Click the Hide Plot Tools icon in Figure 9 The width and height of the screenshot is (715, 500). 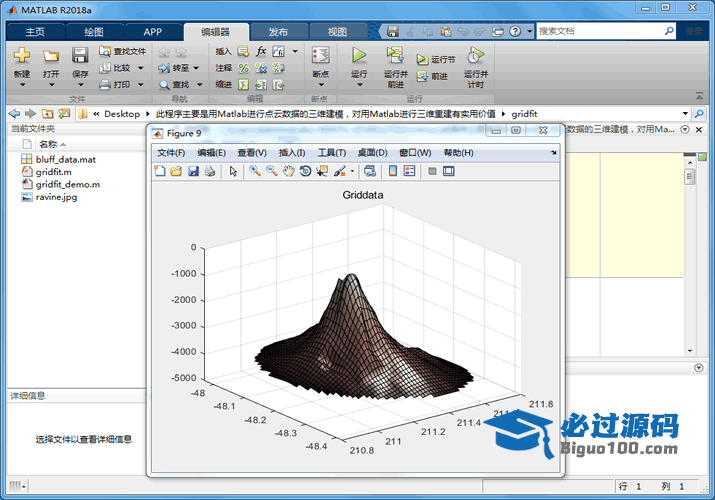click(432, 171)
